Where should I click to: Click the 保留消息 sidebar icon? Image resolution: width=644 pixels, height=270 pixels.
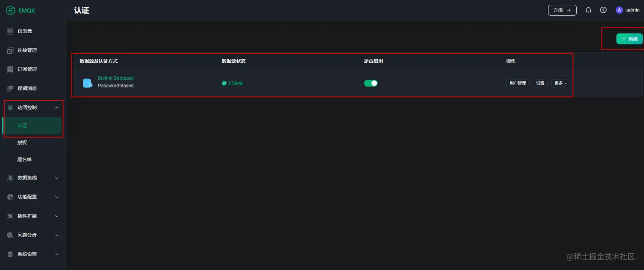click(10, 88)
